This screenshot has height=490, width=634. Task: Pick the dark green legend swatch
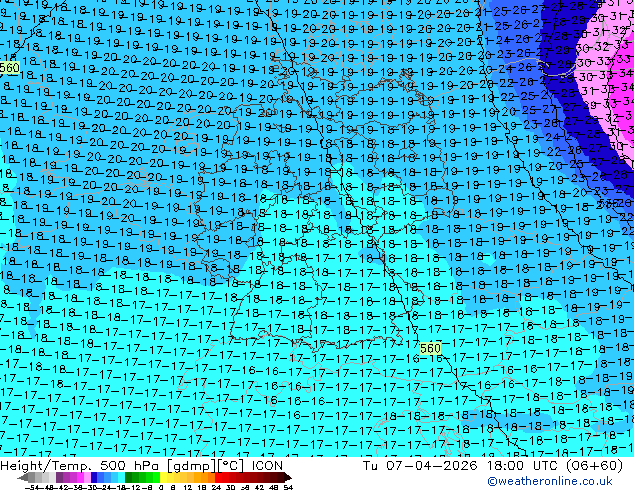tap(129, 477)
